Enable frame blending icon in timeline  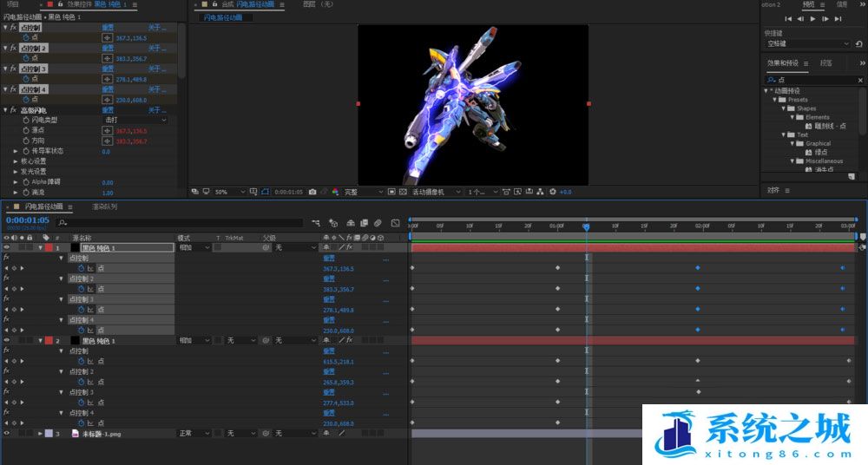[x=364, y=223]
